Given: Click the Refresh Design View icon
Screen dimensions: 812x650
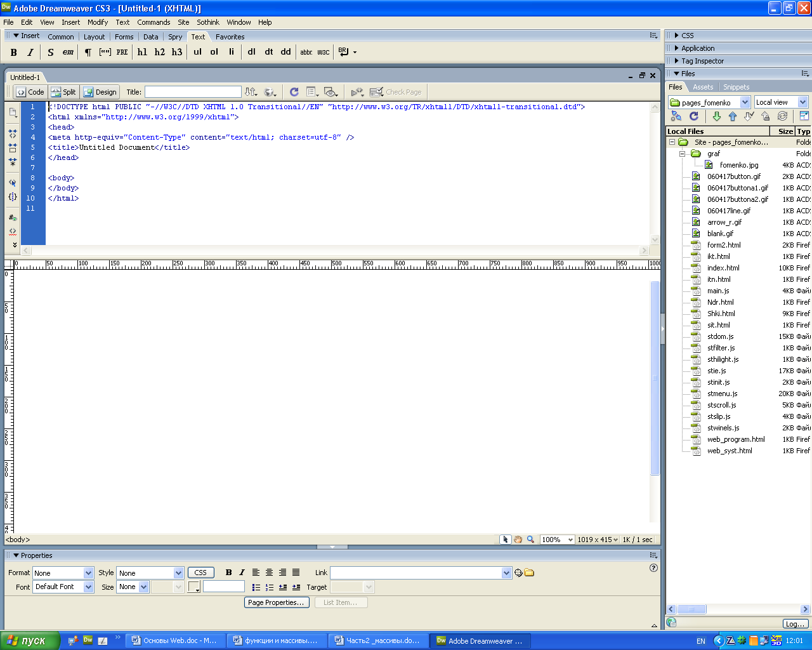Looking at the screenshot, I should click(294, 92).
